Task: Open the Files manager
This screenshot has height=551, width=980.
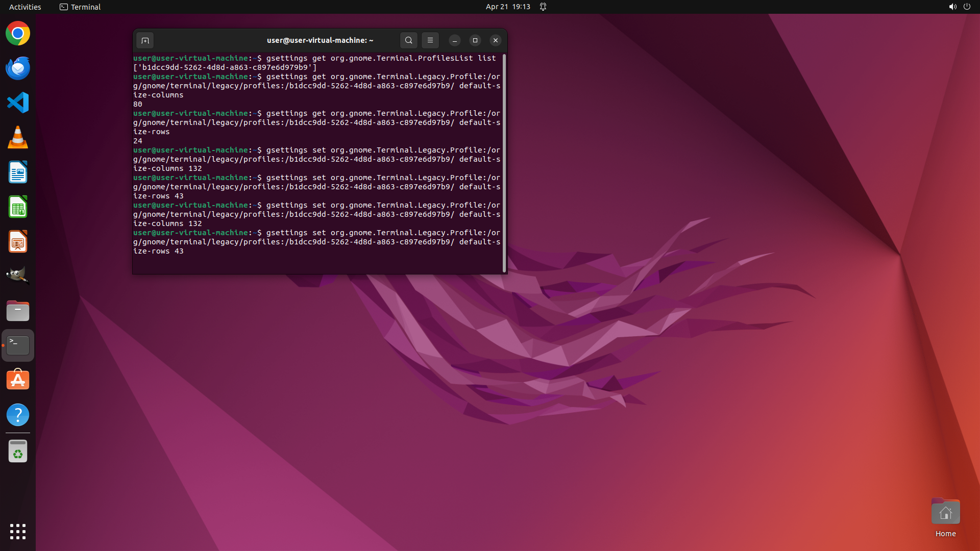Action: click(18, 311)
